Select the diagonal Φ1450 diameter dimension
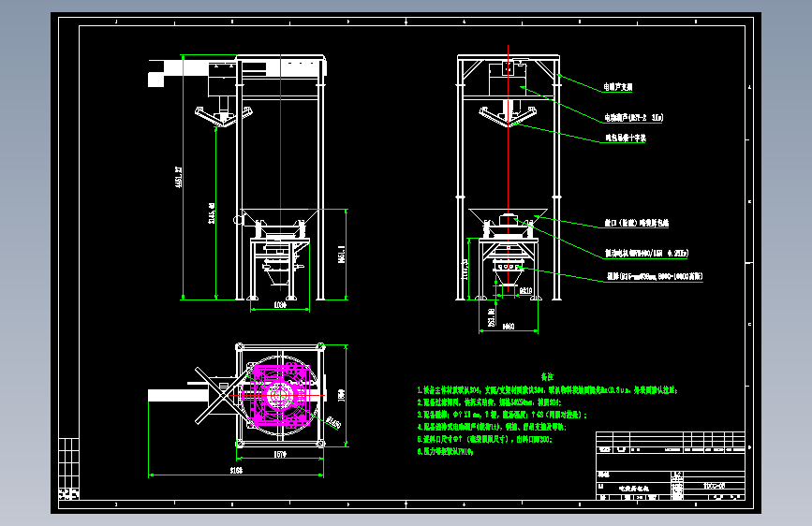Viewport: 812px width, 526px height. click(x=333, y=422)
